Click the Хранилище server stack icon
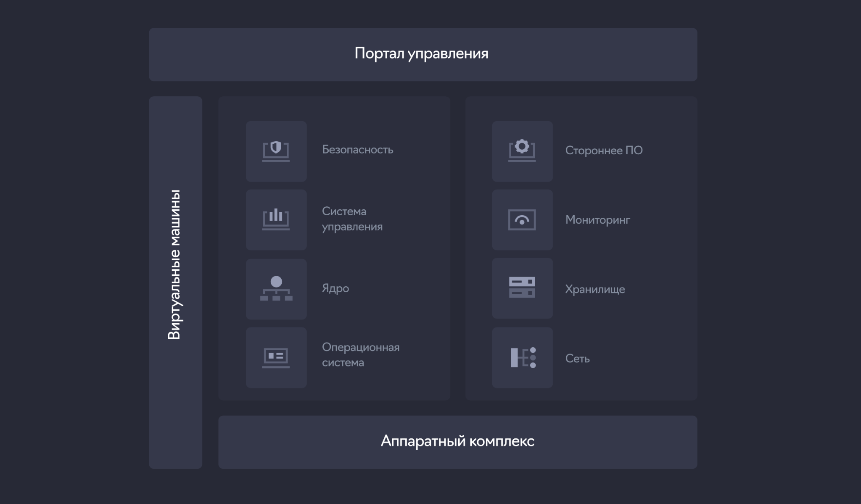The image size is (861, 504). pos(522,288)
